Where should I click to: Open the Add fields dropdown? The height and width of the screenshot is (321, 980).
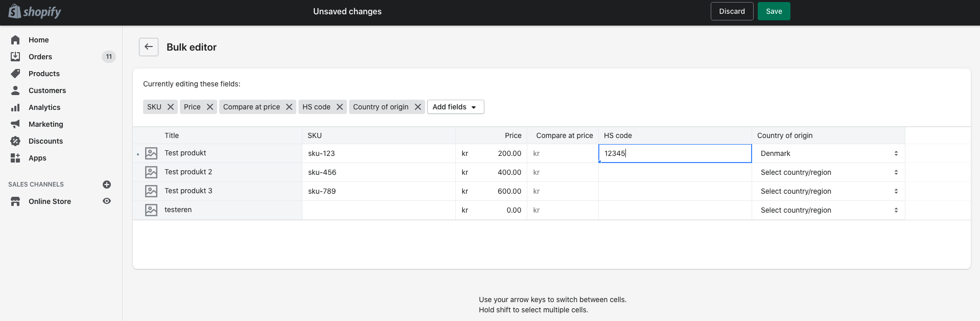455,107
